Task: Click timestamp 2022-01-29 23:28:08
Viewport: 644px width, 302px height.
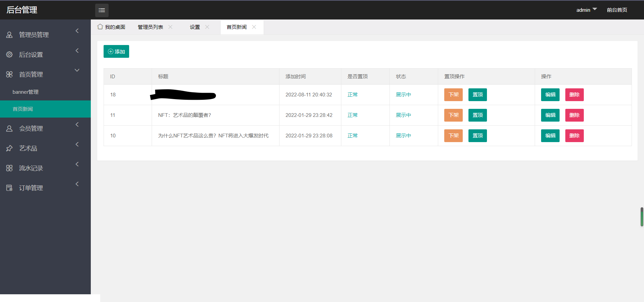Action: tap(309, 136)
